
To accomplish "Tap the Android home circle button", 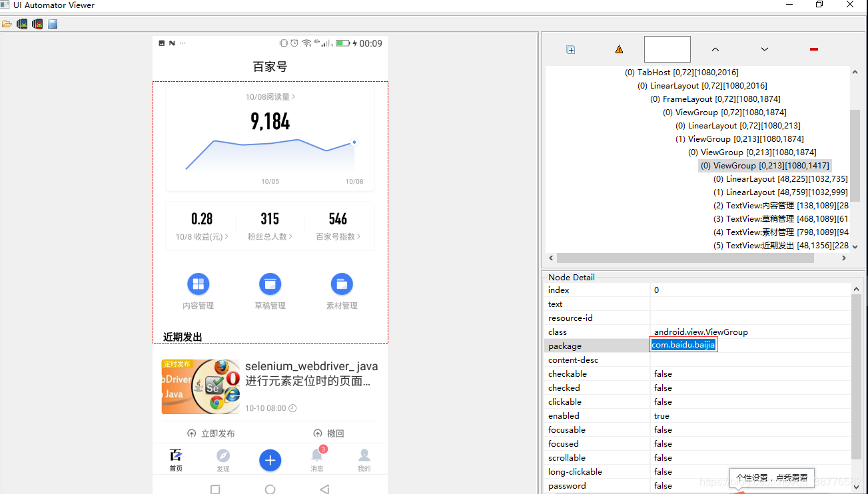I will (270, 489).
